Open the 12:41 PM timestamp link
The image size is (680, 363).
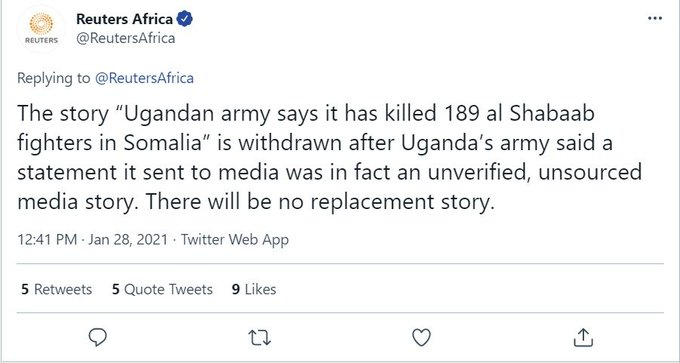pos(47,239)
